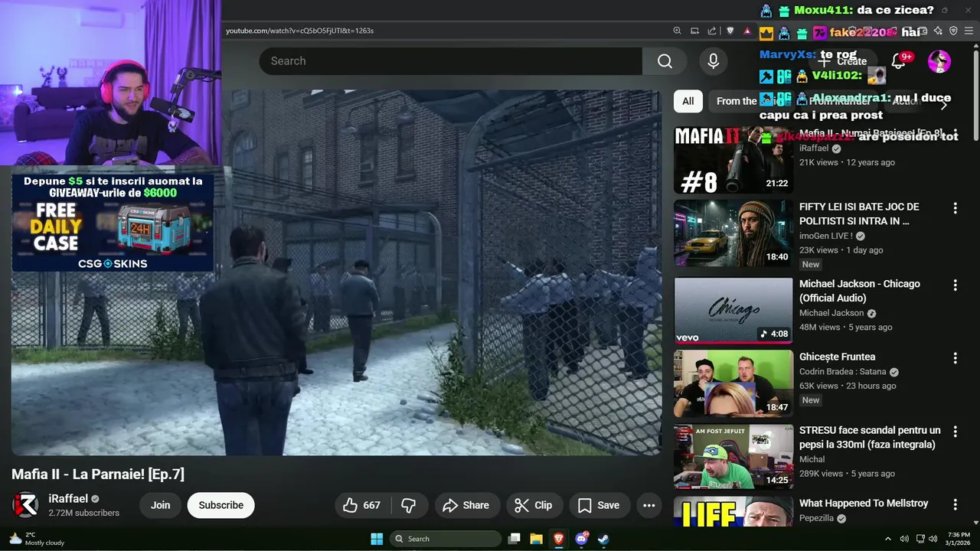Image resolution: width=980 pixels, height=551 pixels.
Task: Open FIFTY LEI ISI BATE JOC thumbnail
Action: (x=733, y=233)
